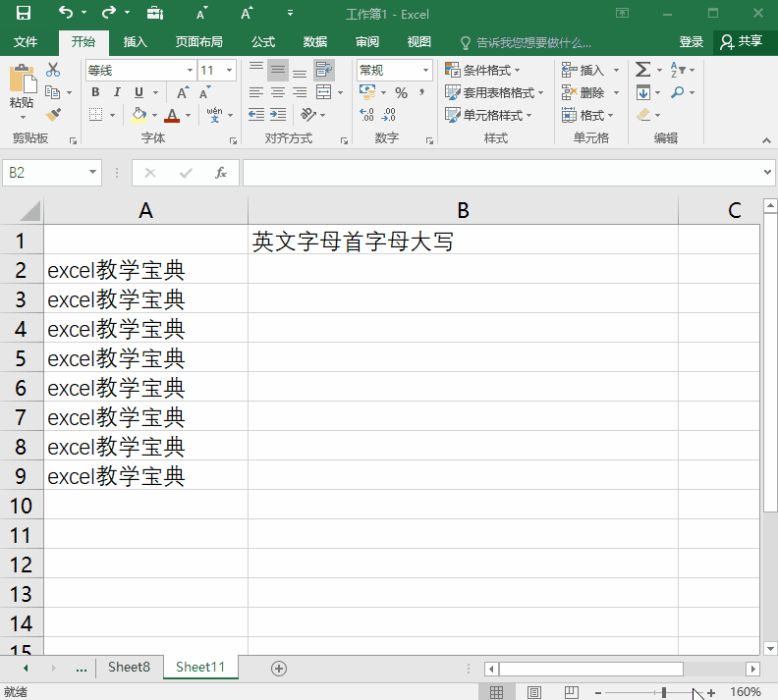
Task: Open the number format dropdown showing 常规
Action: 425,70
